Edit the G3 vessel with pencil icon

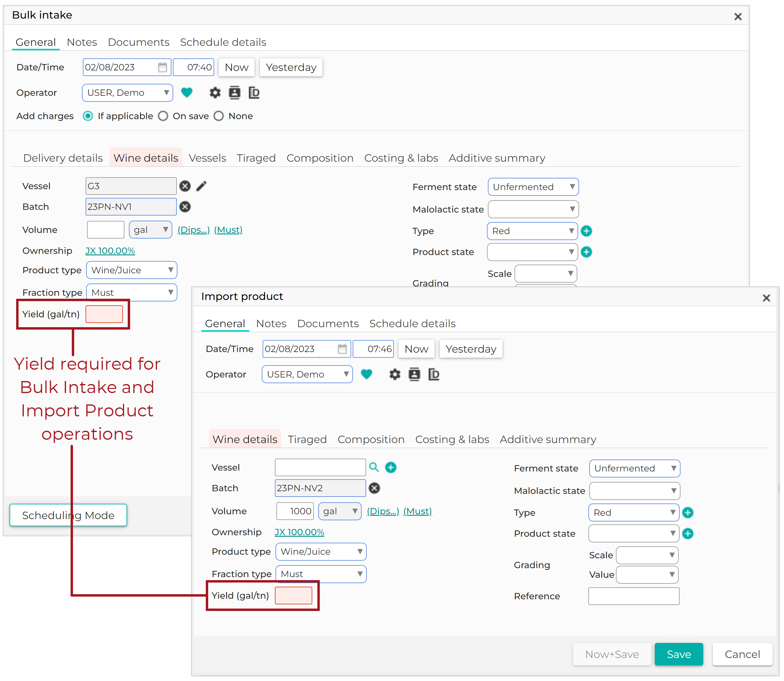pos(202,186)
